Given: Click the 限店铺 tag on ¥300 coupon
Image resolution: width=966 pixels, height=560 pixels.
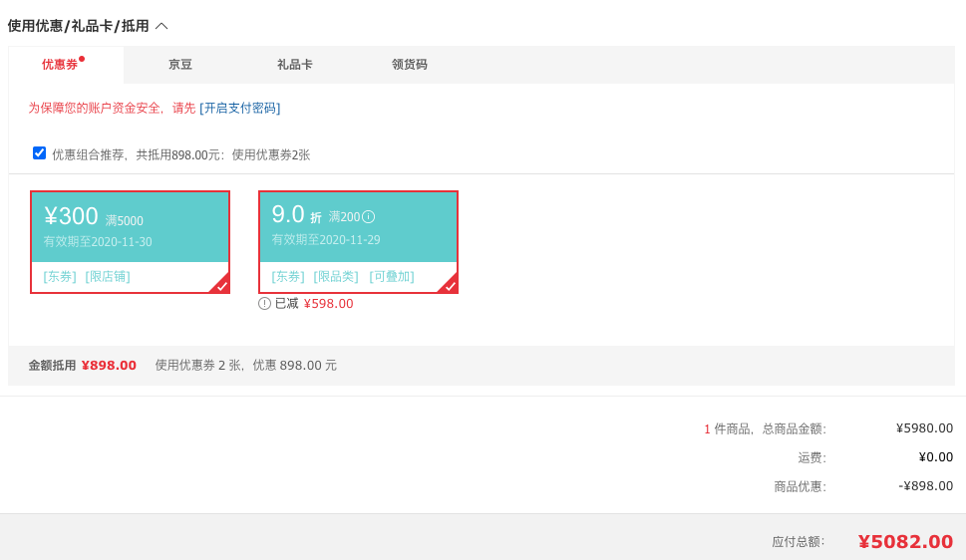Looking at the screenshot, I should tap(108, 277).
